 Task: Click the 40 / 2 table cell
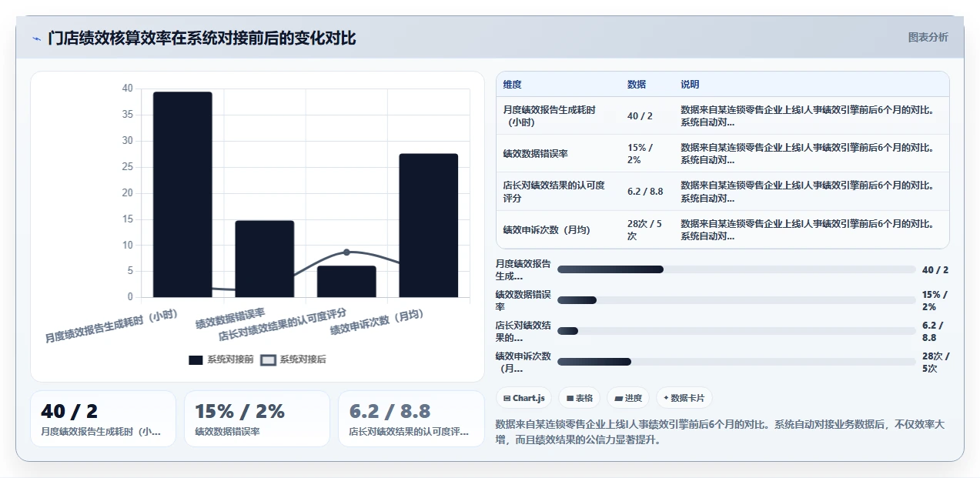coord(640,115)
